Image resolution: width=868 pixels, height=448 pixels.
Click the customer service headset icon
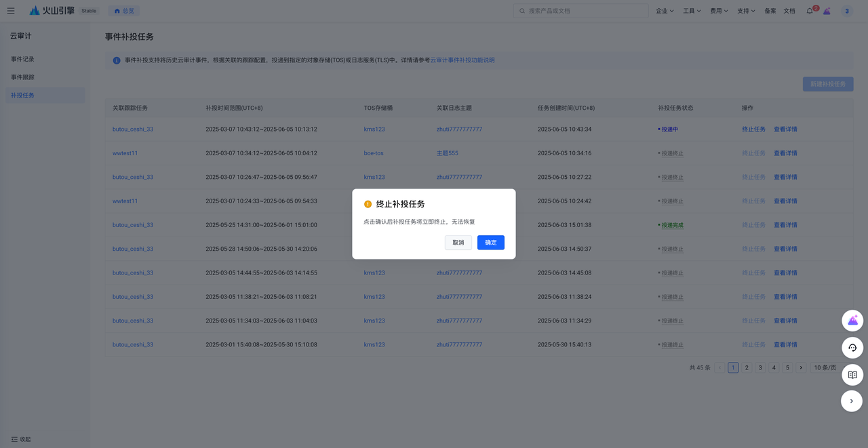click(x=852, y=348)
